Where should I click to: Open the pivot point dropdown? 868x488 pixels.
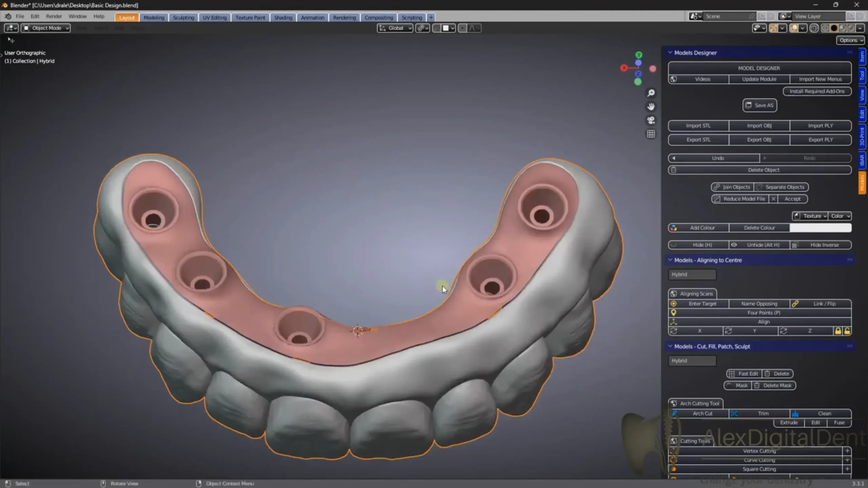point(422,28)
